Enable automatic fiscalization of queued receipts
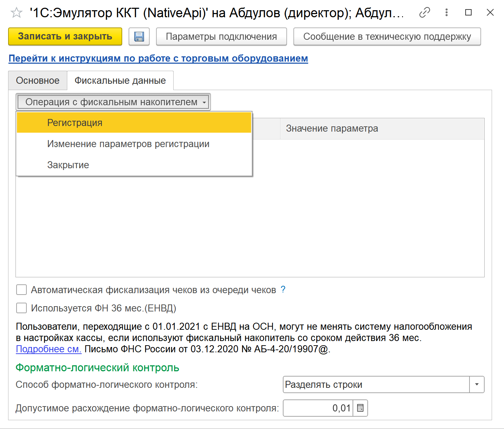Viewport: 504px width, 429px height. 21,290
